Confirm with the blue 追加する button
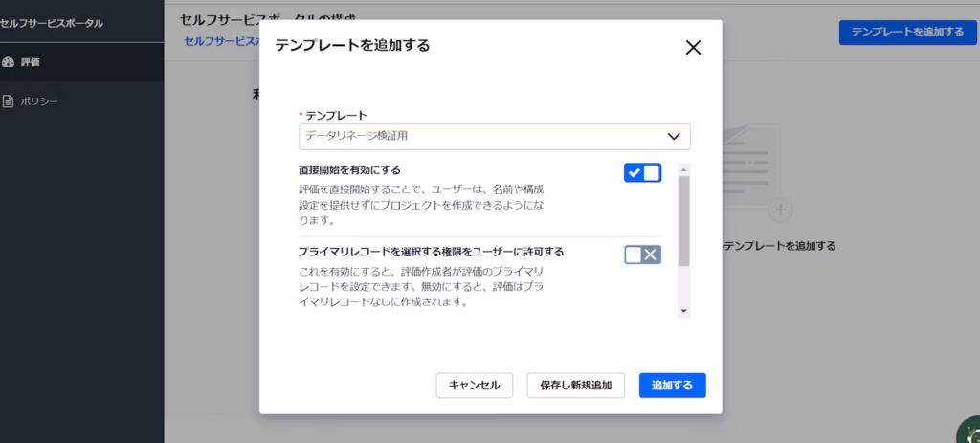 pyautogui.click(x=672, y=386)
